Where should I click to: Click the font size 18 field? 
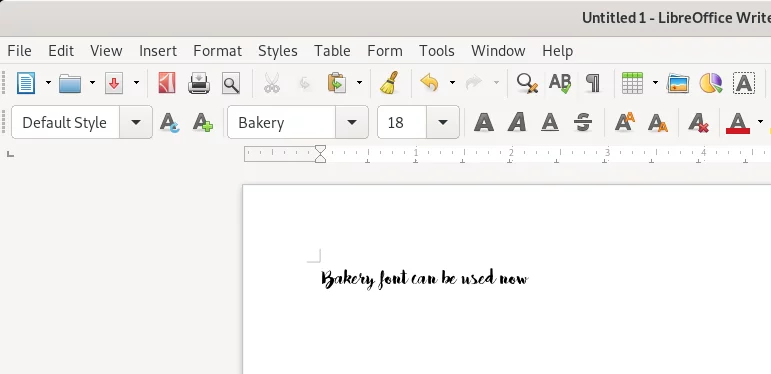[x=402, y=122]
